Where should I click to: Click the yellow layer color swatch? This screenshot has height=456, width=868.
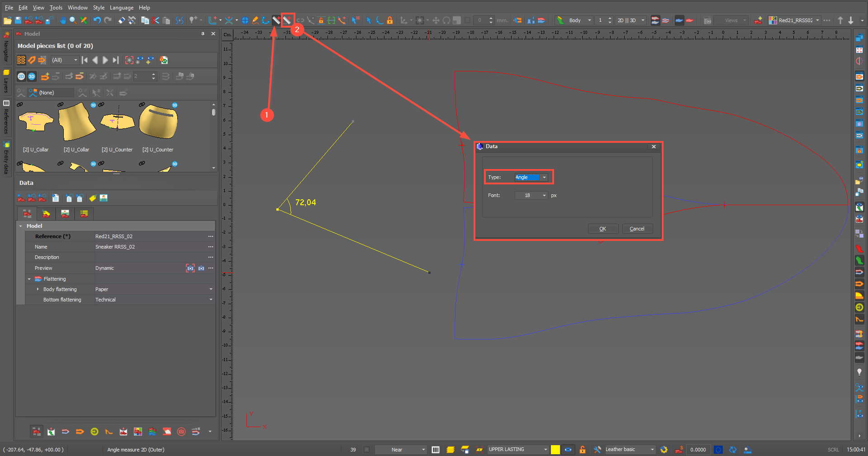(x=555, y=450)
